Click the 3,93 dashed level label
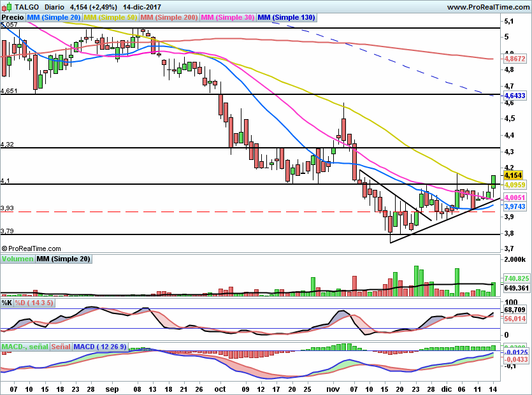Viewport: 532px width, 395px height. (x=7, y=208)
